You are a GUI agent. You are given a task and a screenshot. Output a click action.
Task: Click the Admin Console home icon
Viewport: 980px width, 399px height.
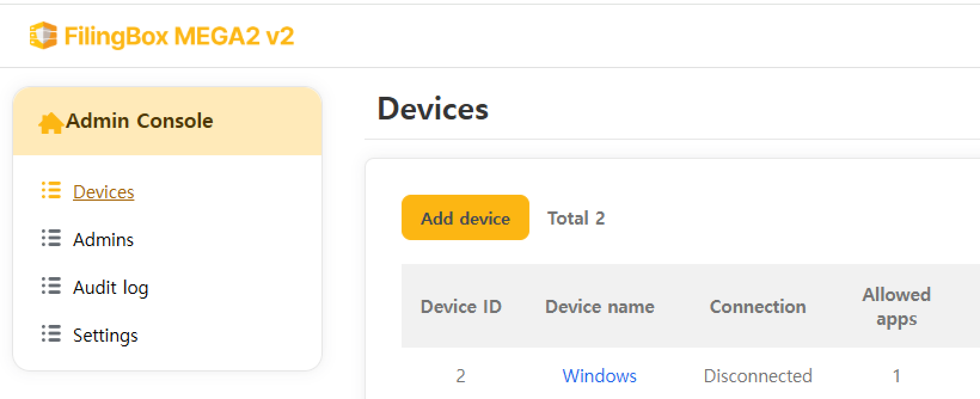pyautogui.click(x=51, y=122)
